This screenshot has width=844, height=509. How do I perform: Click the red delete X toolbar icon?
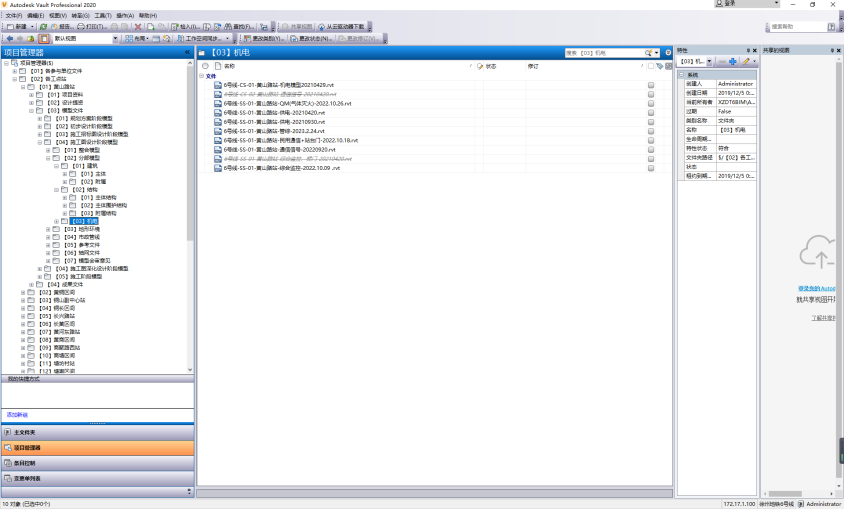pos(137,26)
